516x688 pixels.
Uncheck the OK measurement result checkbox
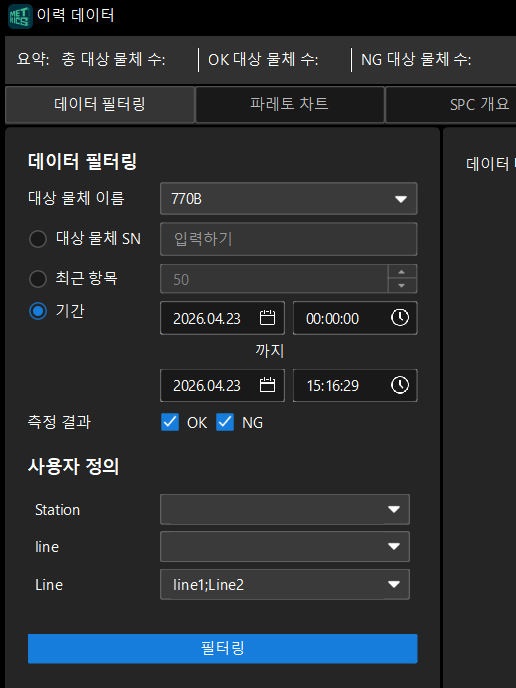click(170, 423)
